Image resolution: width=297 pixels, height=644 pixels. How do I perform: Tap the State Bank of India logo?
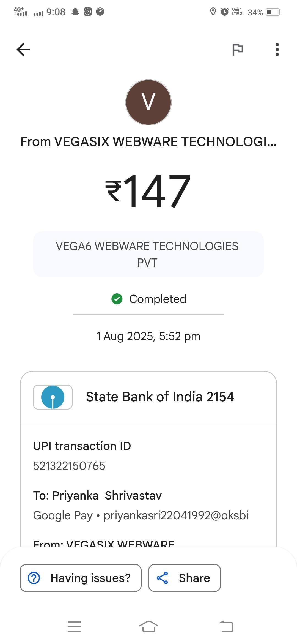click(x=53, y=397)
